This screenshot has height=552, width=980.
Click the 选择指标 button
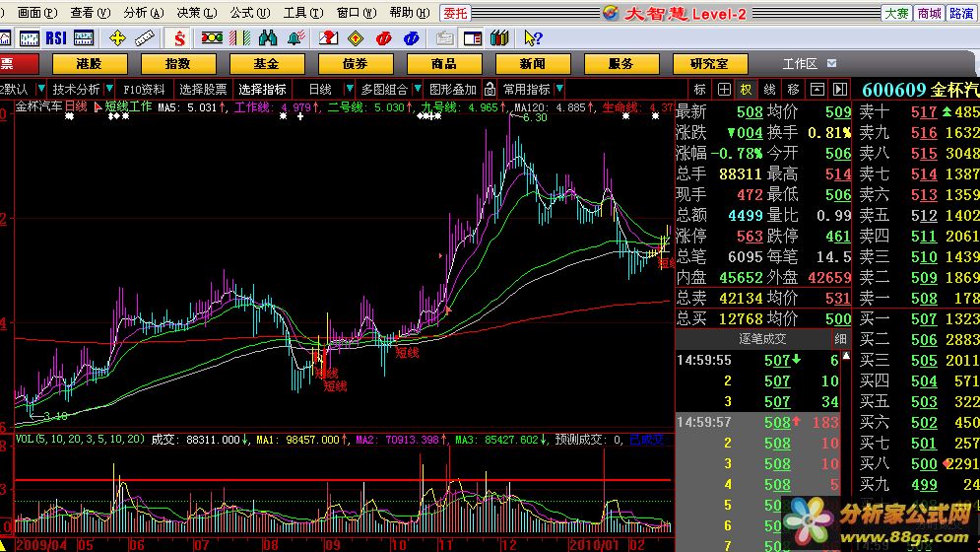point(263,90)
